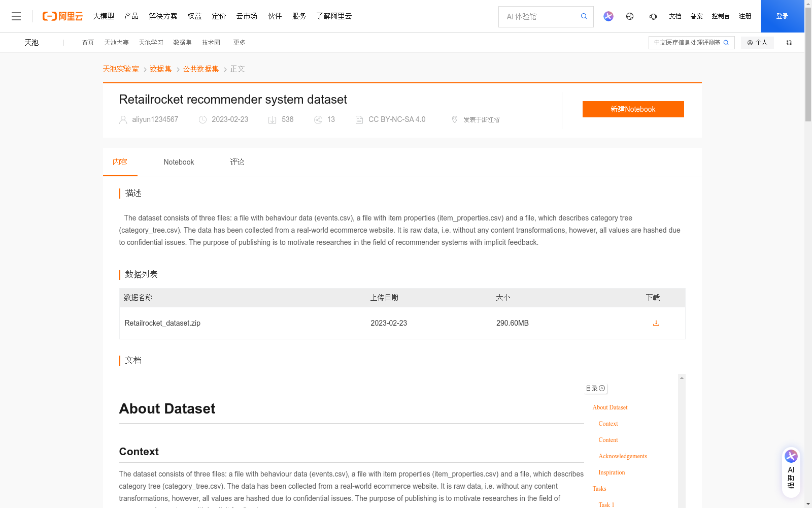Open the 了解阿里云 menu item
Screen dimensions: 812x508
coord(334,16)
